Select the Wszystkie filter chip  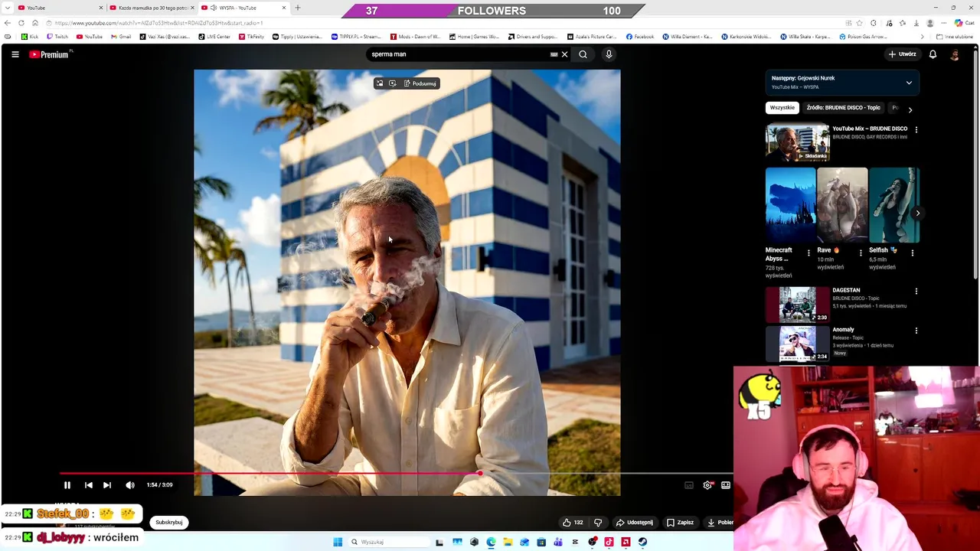coord(782,108)
